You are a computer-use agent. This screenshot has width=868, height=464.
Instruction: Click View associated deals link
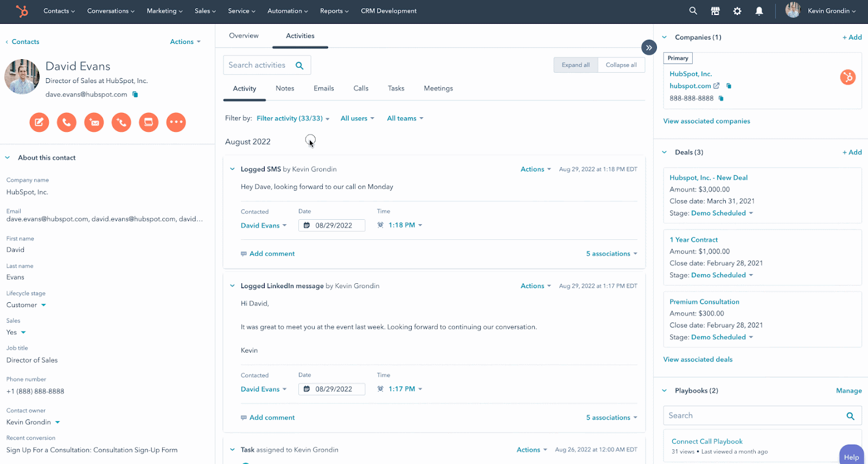pos(698,359)
